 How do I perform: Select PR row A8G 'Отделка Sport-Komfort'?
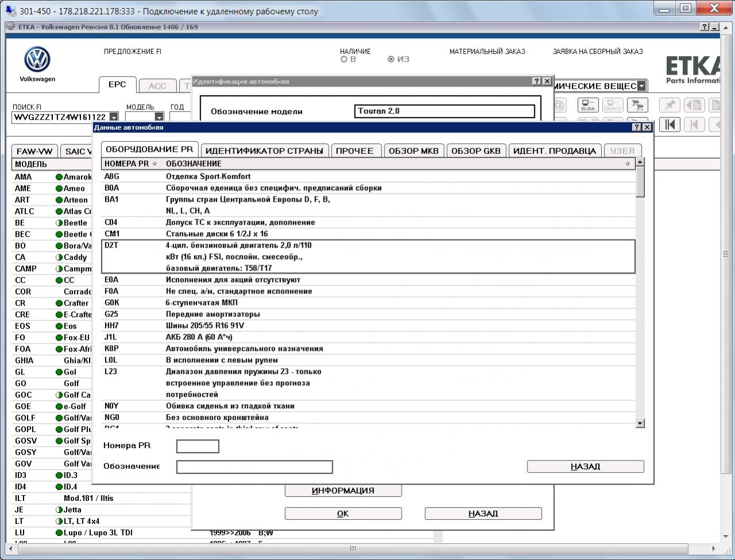(x=368, y=176)
